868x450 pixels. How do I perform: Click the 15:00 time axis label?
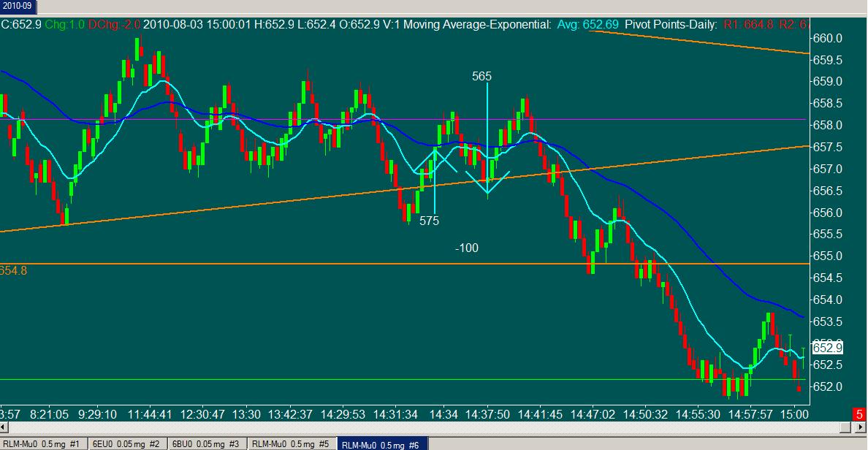click(793, 414)
